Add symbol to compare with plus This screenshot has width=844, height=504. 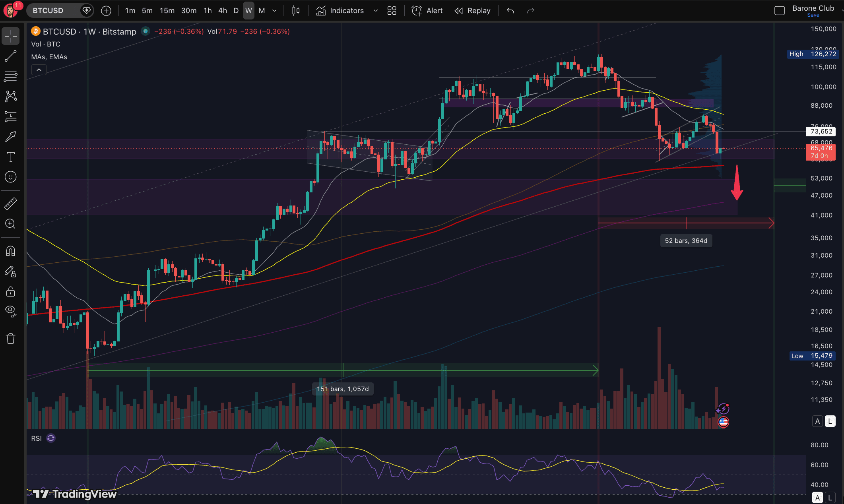click(x=106, y=11)
